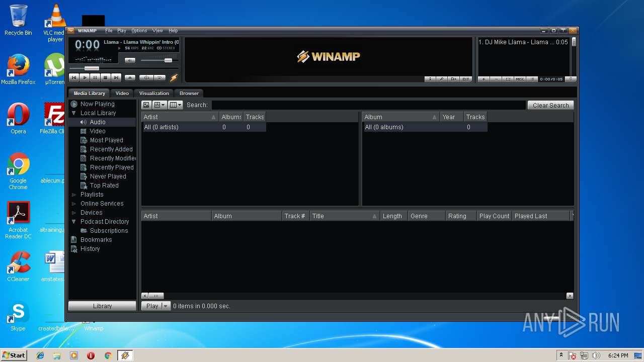The image size is (644, 362).
Task: Open Bookmarks in the sidebar
Action: [x=96, y=240]
